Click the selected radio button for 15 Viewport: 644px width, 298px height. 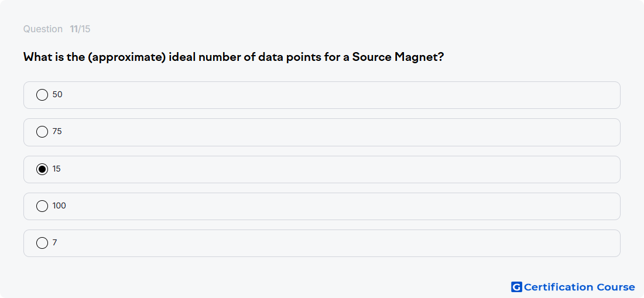42,169
